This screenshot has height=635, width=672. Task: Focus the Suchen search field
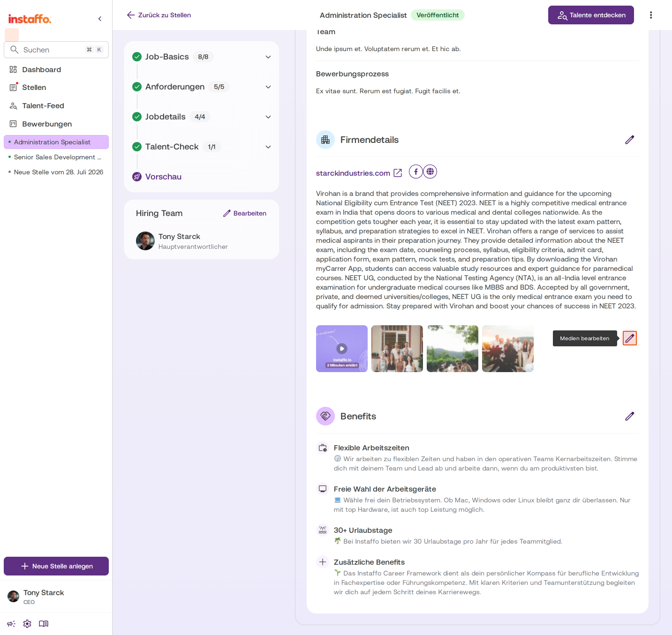(56, 50)
